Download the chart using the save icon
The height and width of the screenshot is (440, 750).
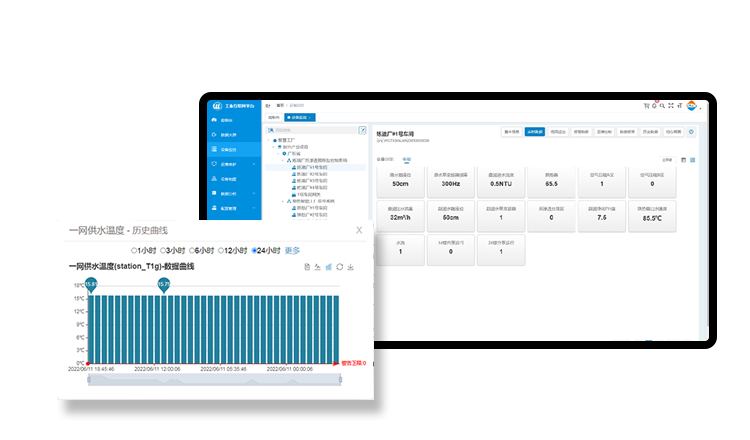tap(350, 267)
